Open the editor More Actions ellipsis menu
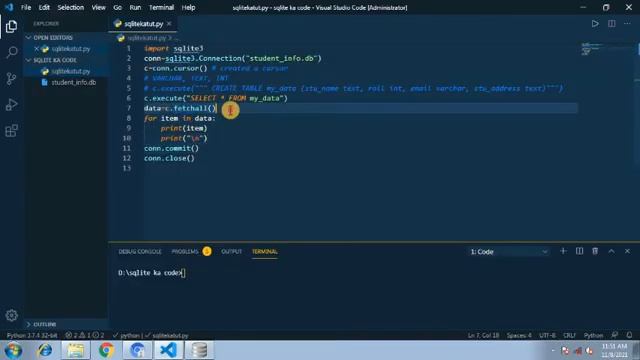This screenshot has width=640, height=360. coord(627,24)
